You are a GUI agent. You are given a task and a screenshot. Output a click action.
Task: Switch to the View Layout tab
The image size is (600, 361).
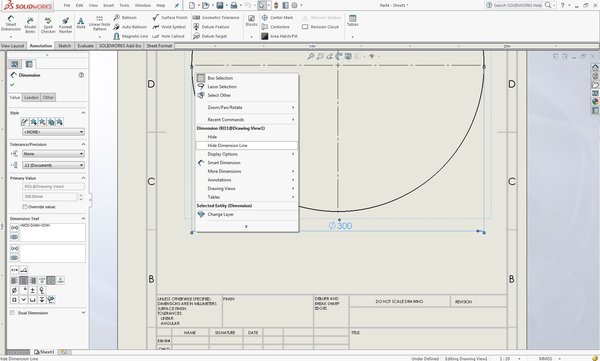pyautogui.click(x=13, y=46)
